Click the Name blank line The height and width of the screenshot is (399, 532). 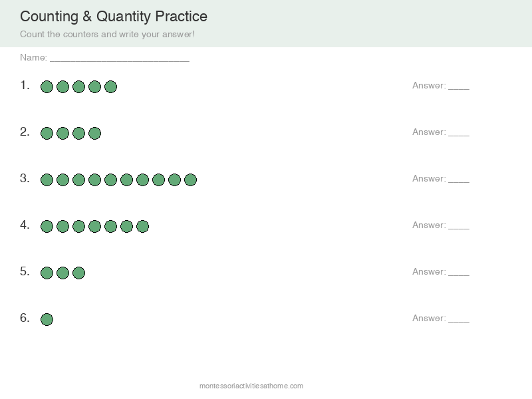coord(120,59)
